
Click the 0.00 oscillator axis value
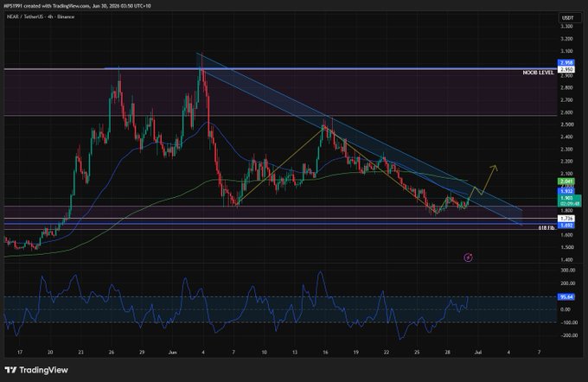click(x=566, y=309)
